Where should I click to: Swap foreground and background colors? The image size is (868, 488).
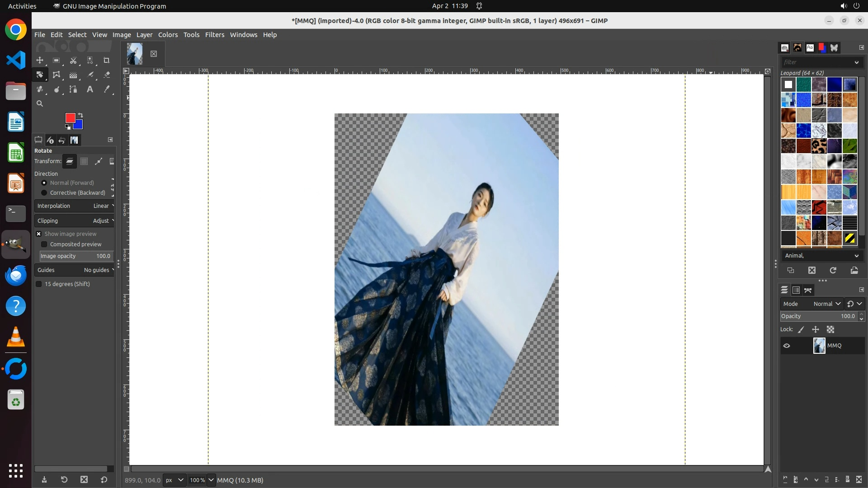click(x=80, y=115)
